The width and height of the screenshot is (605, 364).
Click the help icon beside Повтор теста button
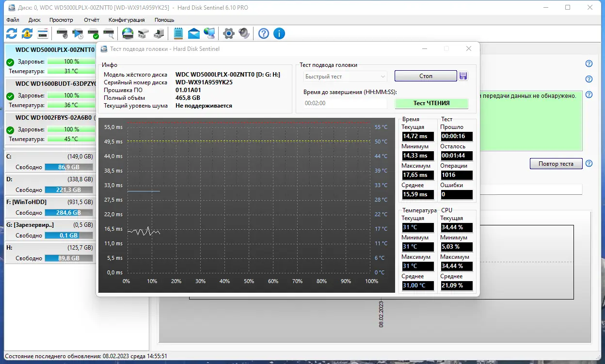point(589,164)
